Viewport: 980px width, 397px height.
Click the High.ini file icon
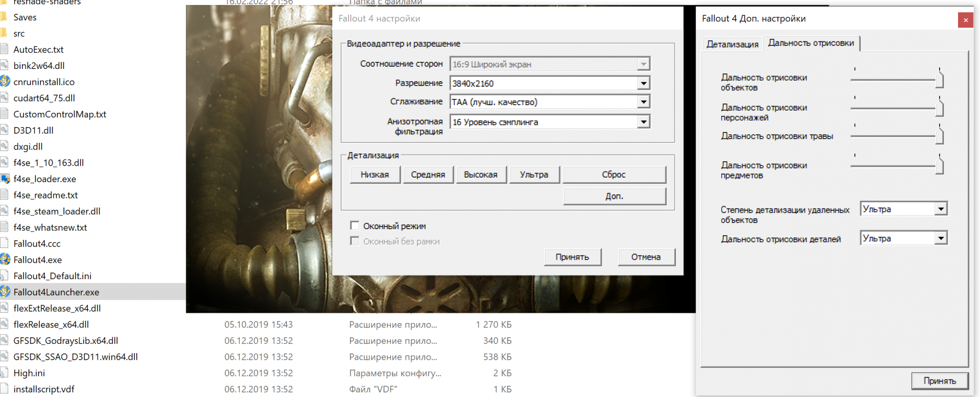click(x=5, y=373)
